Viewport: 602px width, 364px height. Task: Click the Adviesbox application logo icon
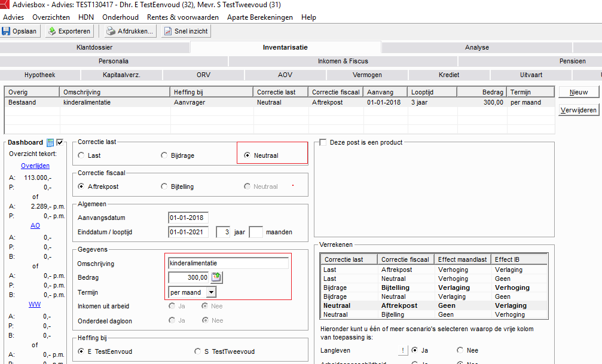coord(4,5)
